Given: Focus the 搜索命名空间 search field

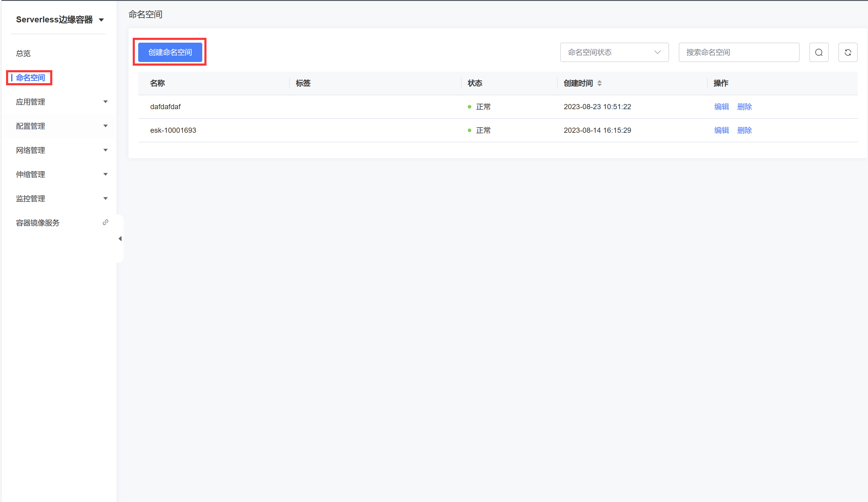Looking at the screenshot, I should point(739,52).
